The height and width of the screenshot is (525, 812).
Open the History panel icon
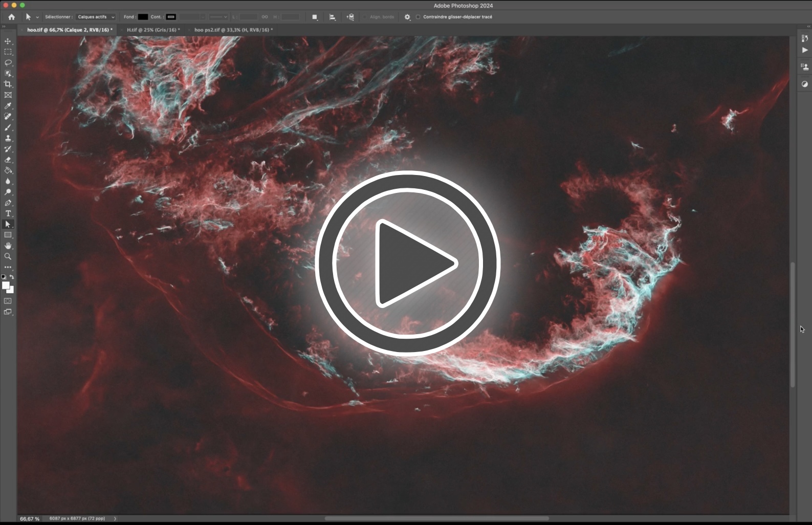pyautogui.click(x=804, y=38)
